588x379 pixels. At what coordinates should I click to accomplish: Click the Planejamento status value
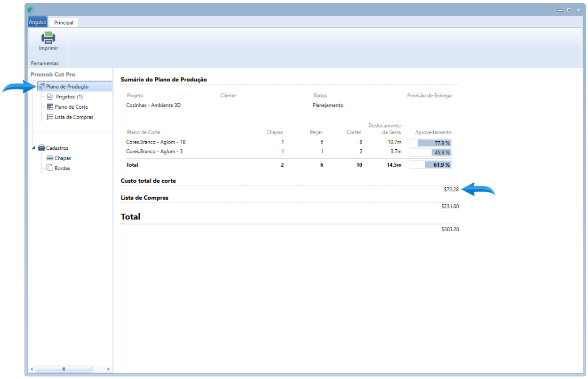[x=328, y=105]
